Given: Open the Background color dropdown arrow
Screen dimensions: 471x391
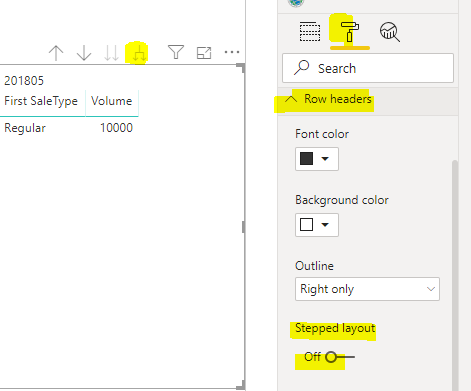Looking at the screenshot, I should [x=325, y=225].
